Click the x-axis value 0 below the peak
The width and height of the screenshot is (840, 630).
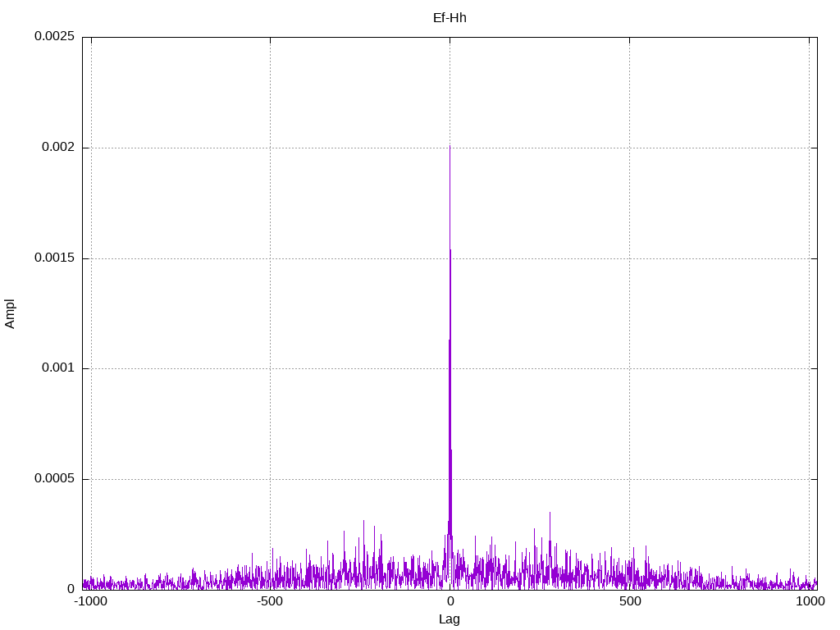point(450,601)
